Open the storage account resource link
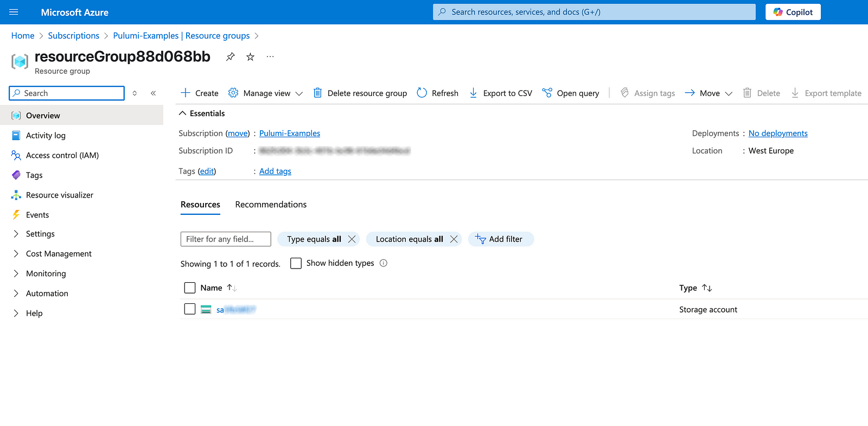 [236, 310]
